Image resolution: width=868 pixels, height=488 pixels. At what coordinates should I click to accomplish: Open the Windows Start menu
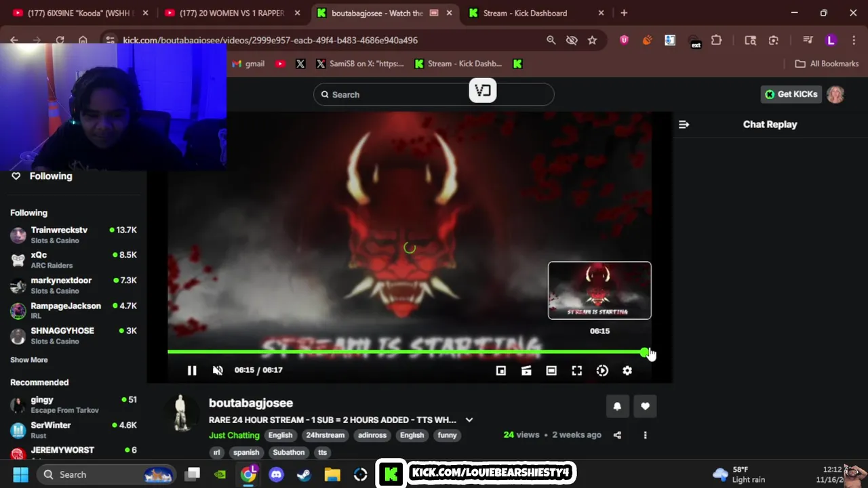pos(20,474)
